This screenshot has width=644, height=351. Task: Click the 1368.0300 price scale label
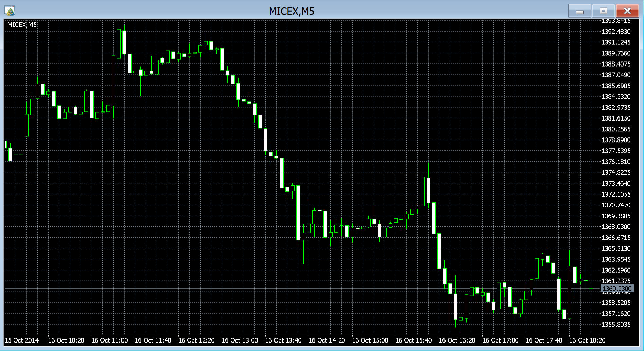coord(616,227)
